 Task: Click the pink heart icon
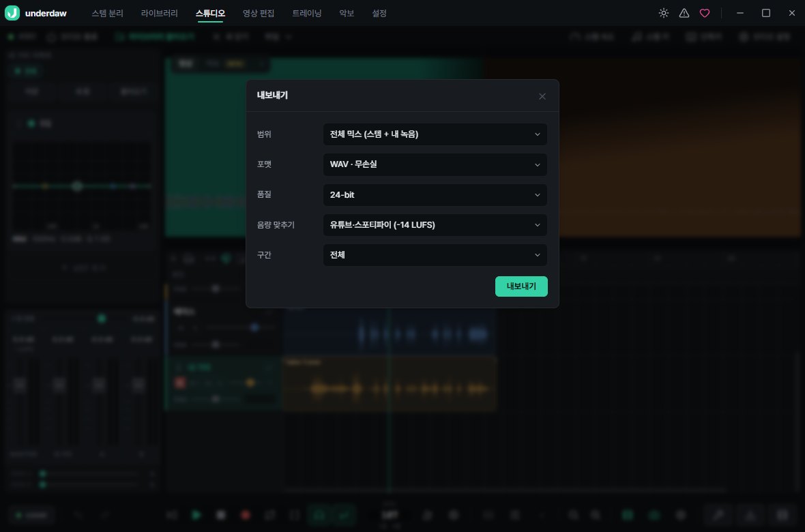705,14
